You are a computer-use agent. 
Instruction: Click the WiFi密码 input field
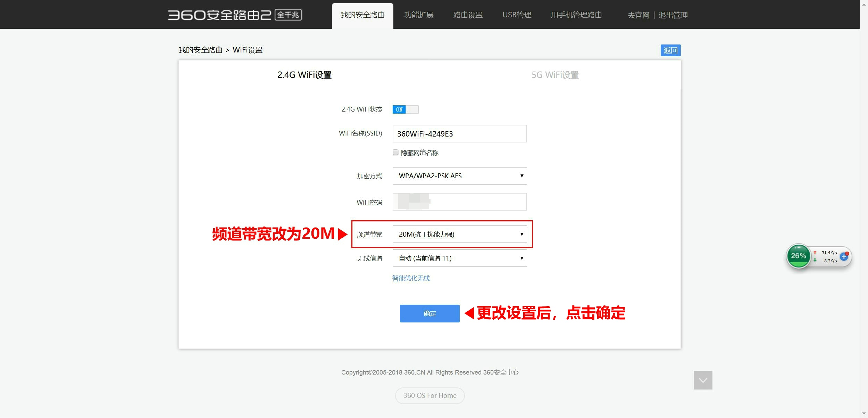pyautogui.click(x=460, y=202)
